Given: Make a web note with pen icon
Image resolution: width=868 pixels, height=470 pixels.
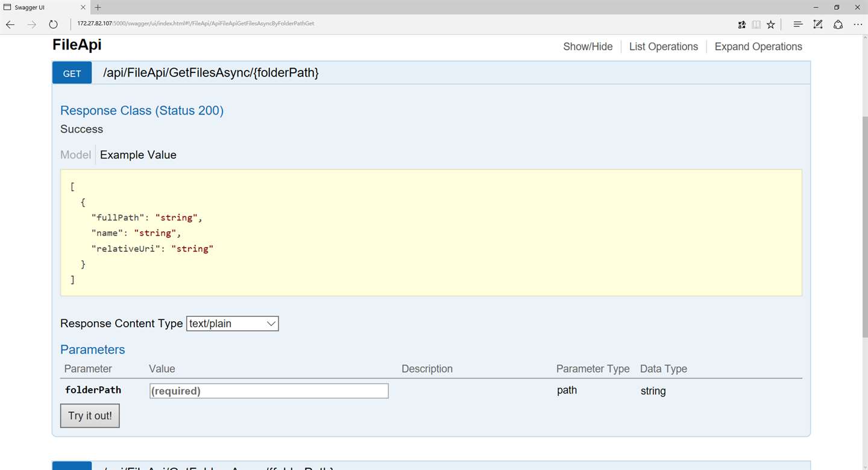Looking at the screenshot, I should (818, 25).
